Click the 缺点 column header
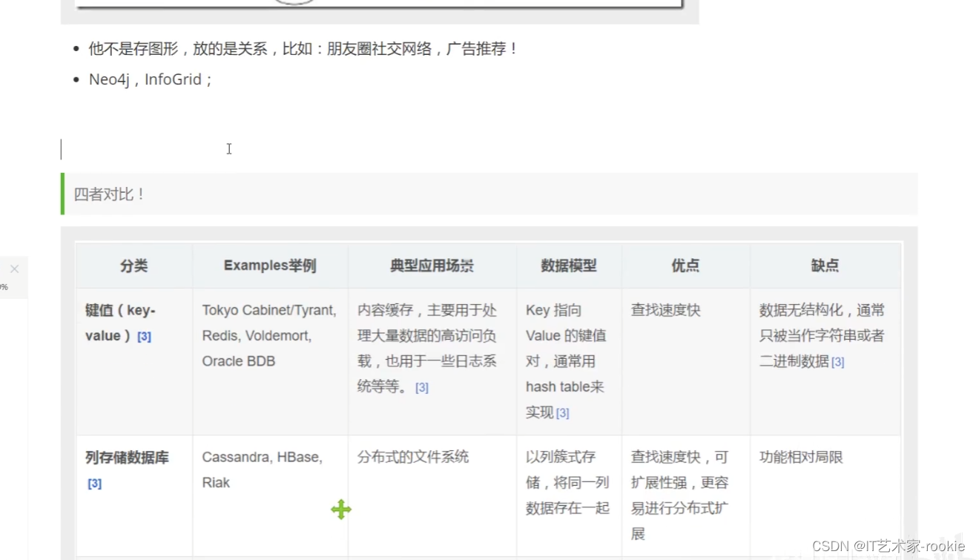 pyautogui.click(x=825, y=266)
